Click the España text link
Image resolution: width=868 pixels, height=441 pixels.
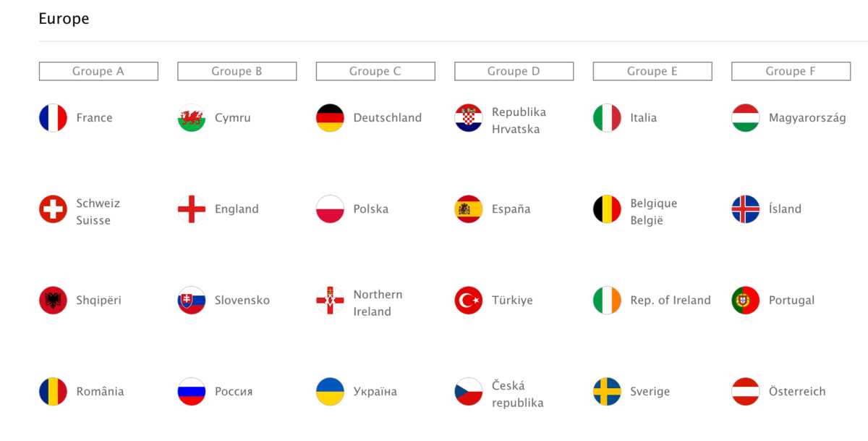[511, 209]
